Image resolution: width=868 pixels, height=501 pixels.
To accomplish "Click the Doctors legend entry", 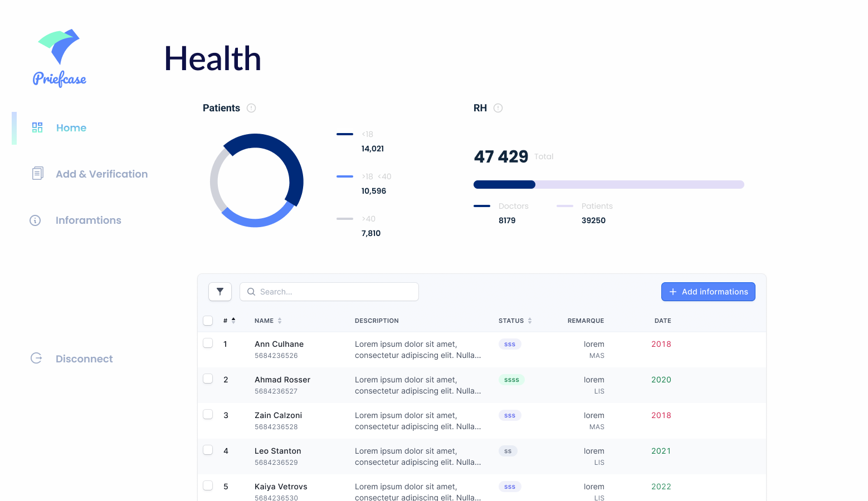I will [x=501, y=213].
